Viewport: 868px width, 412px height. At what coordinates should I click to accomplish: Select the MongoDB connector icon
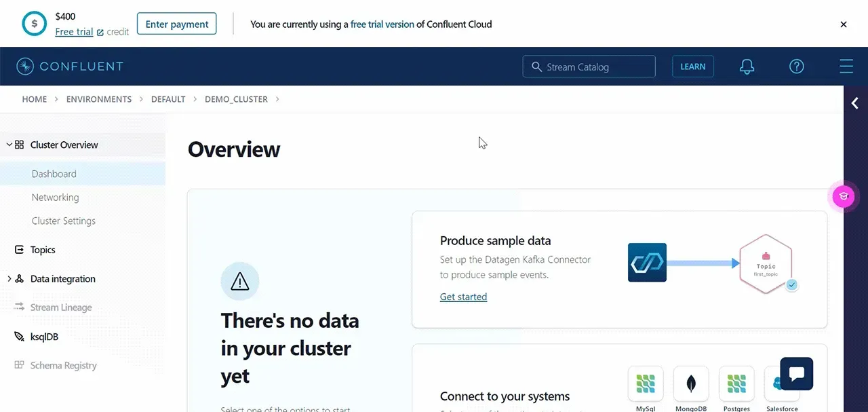point(691,384)
